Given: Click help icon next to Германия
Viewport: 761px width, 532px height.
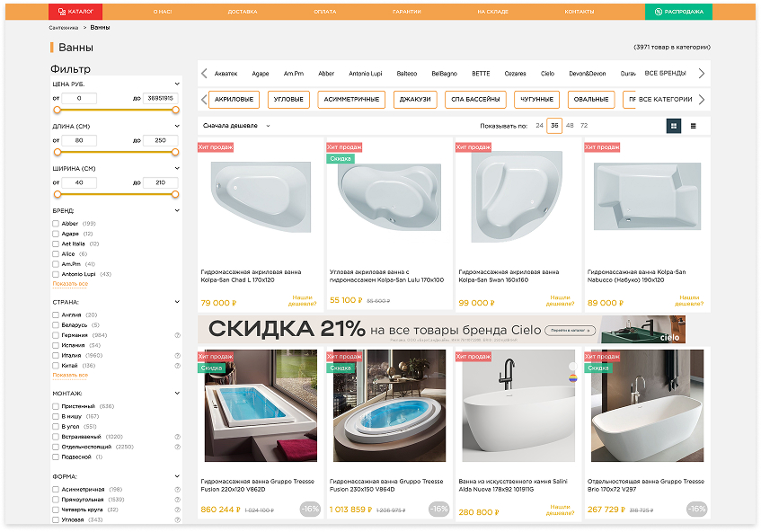Looking at the screenshot, I should click(177, 335).
